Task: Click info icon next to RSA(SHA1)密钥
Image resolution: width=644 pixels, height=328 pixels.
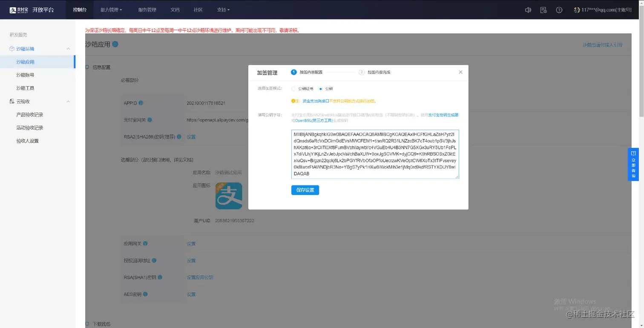Action: click(160, 277)
